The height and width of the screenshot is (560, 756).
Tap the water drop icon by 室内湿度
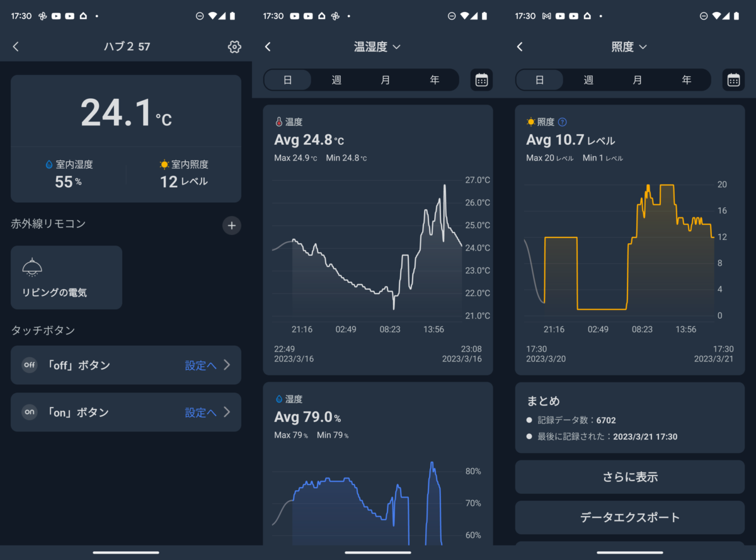49,164
